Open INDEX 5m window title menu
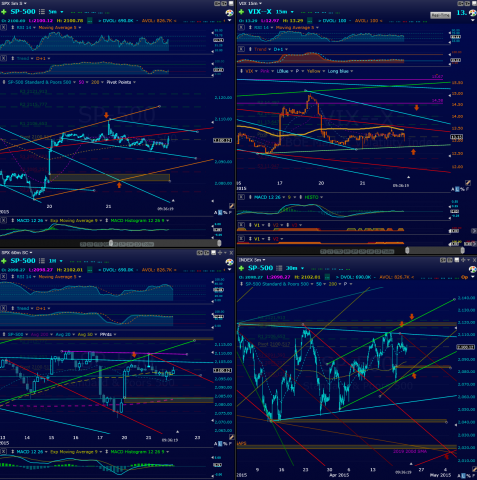 [252, 260]
